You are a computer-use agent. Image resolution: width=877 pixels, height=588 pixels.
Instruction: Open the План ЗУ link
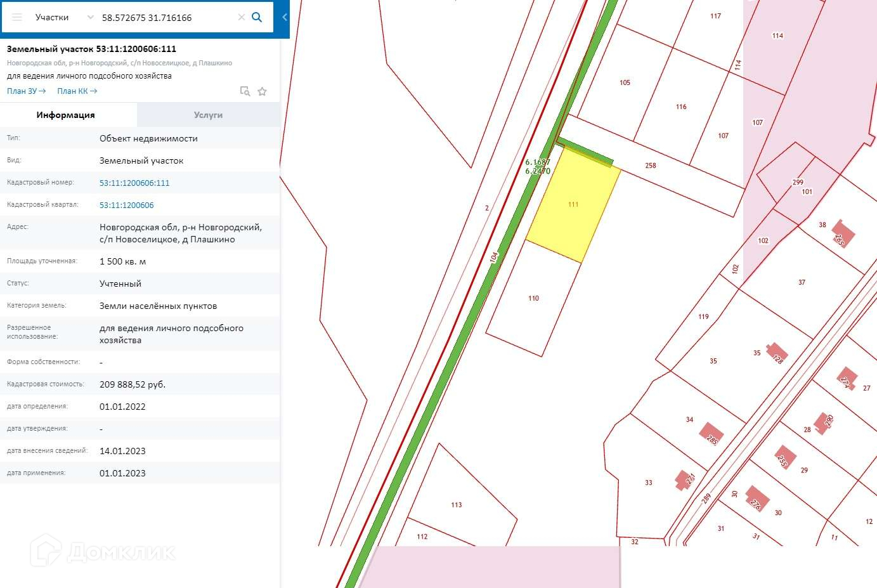click(27, 91)
